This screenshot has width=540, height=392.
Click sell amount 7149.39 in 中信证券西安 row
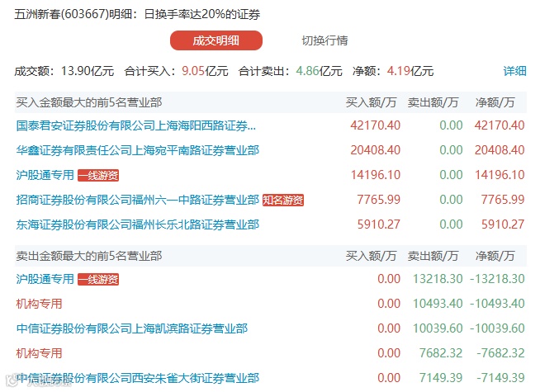pyautogui.click(x=441, y=378)
